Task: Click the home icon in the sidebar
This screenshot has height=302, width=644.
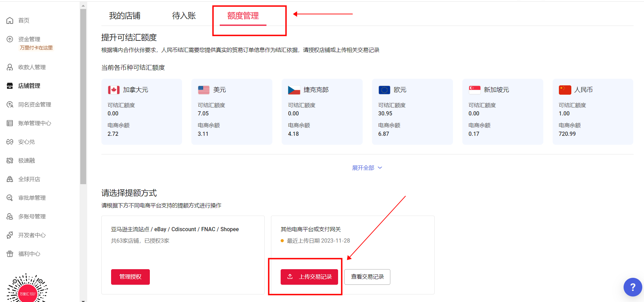Action: 10,20
